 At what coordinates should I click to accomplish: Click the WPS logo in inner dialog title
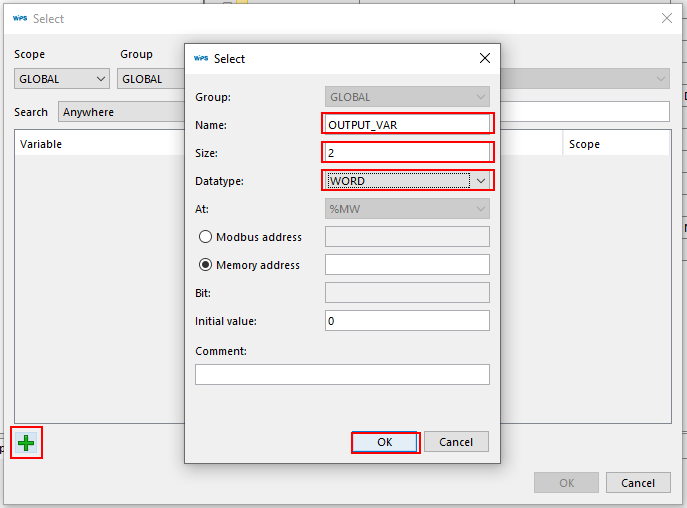(200, 59)
